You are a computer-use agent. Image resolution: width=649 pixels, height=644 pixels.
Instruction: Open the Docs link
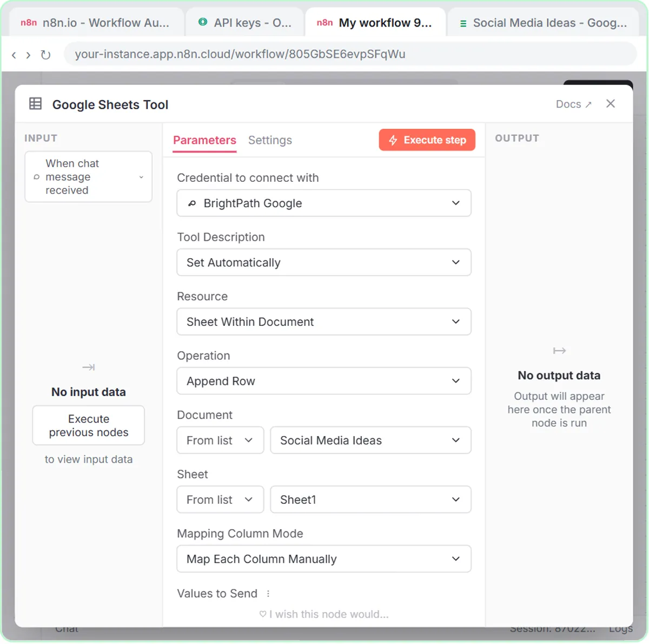point(574,104)
